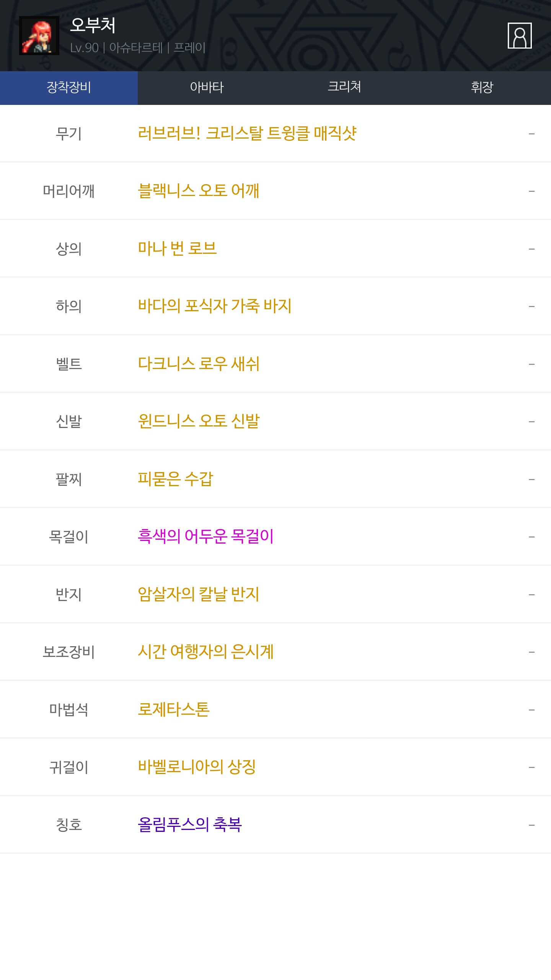
Task: Go to the 휘장 tab
Action: pos(482,88)
